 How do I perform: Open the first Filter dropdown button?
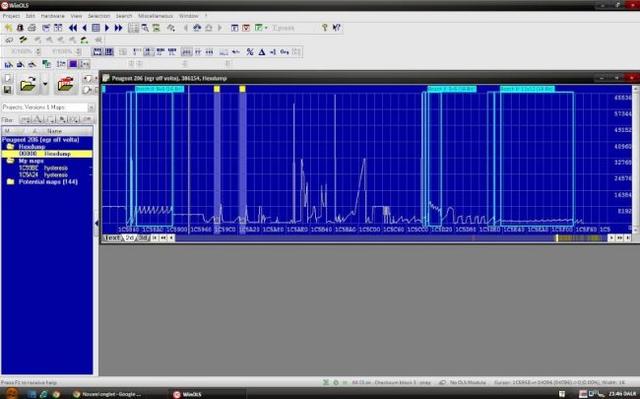[26, 120]
